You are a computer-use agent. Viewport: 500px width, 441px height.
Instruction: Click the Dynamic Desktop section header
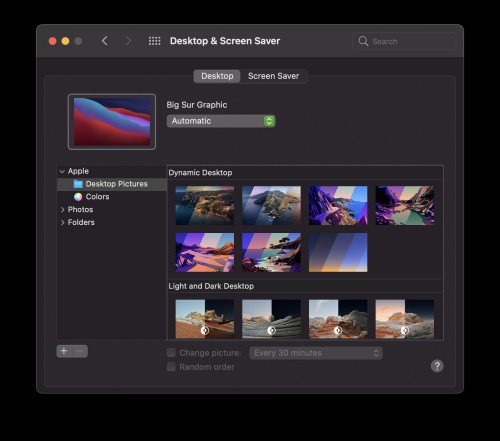coord(200,173)
